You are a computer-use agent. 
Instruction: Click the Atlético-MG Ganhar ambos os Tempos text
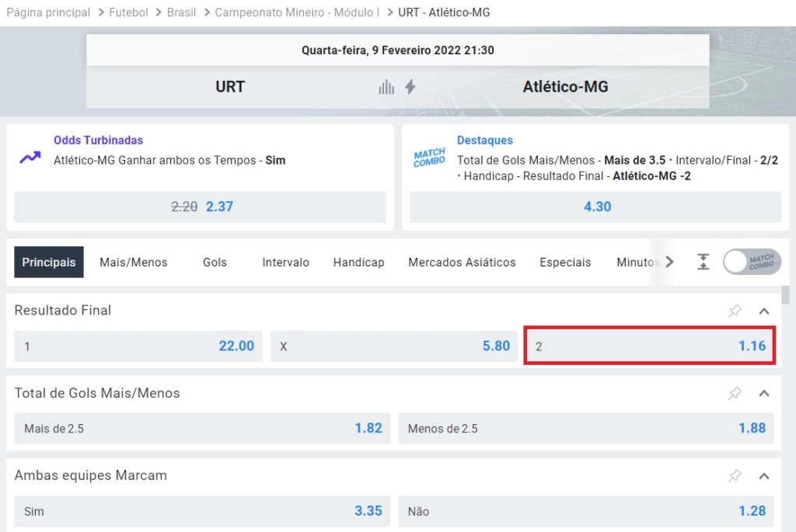169,160
